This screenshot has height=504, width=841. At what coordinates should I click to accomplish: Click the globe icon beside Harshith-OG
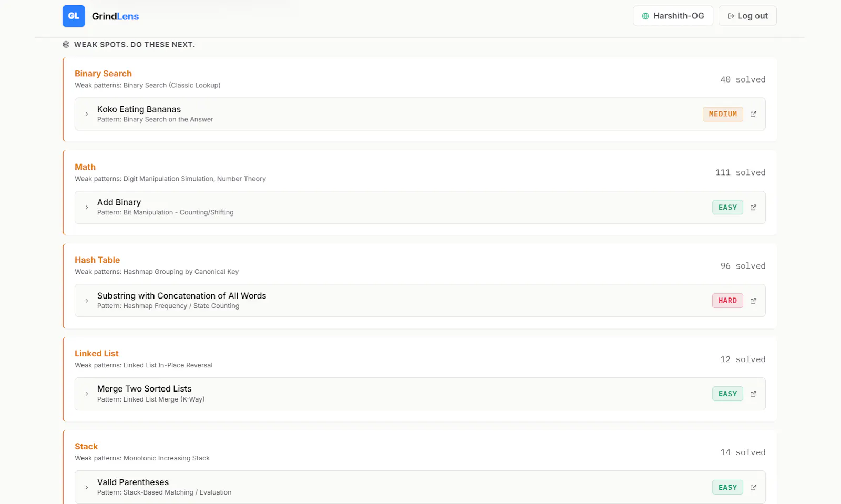tap(645, 16)
